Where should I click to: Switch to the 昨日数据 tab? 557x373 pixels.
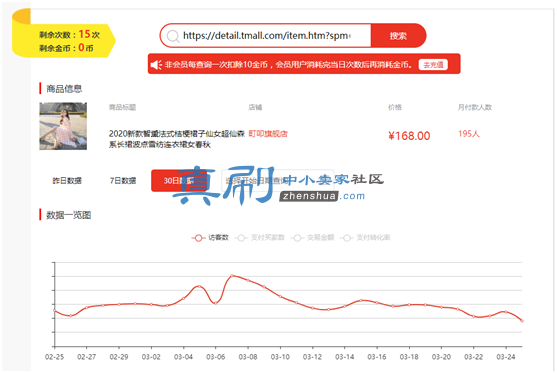pyautogui.click(x=67, y=180)
